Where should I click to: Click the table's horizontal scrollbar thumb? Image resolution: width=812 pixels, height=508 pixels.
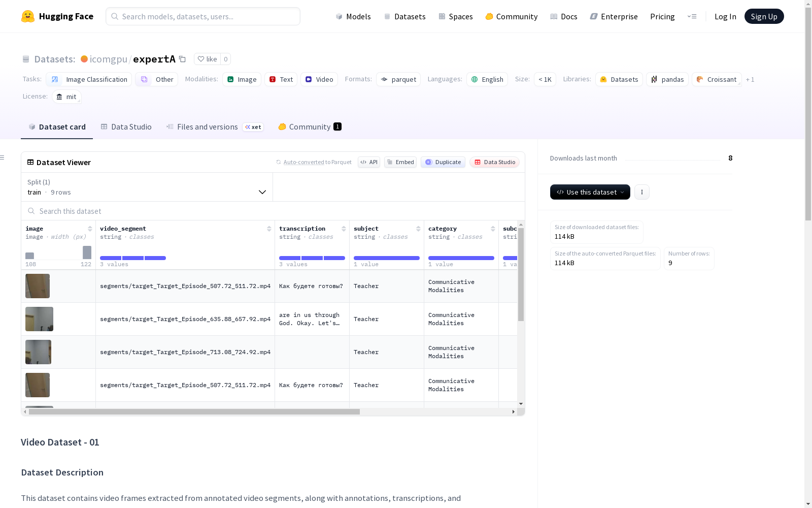click(x=194, y=411)
